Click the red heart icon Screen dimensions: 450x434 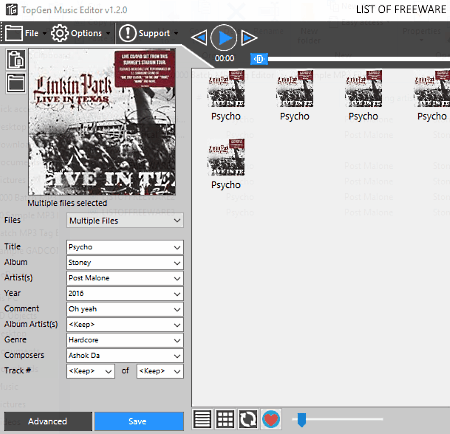(271, 419)
